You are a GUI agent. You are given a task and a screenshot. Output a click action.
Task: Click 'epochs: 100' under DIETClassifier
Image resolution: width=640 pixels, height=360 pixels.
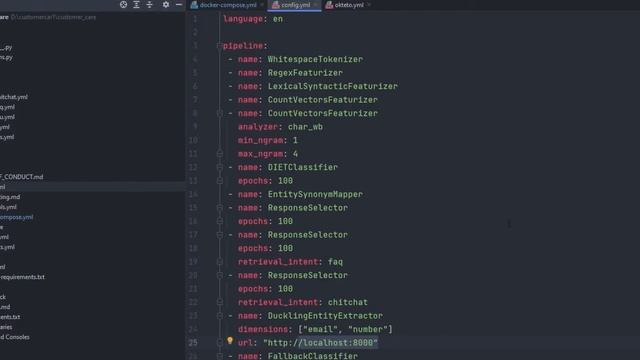click(265, 180)
